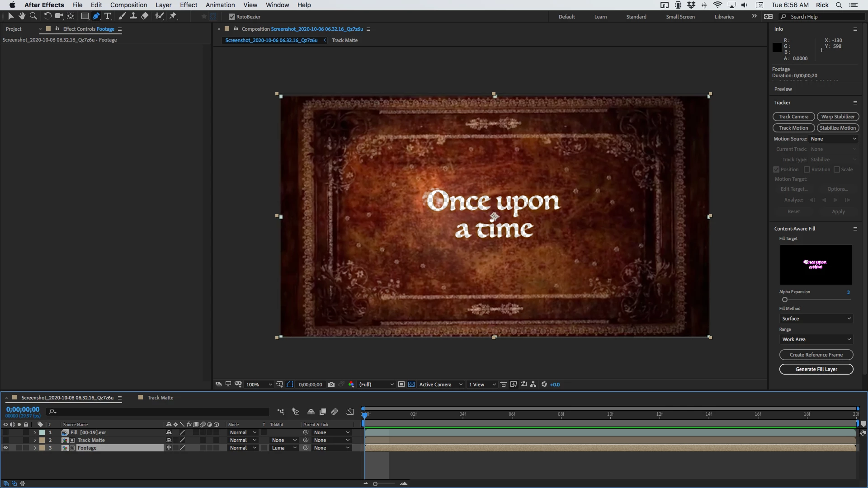The image size is (868, 488).
Task: Switch to the Track Matte timeline tab
Action: click(160, 398)
